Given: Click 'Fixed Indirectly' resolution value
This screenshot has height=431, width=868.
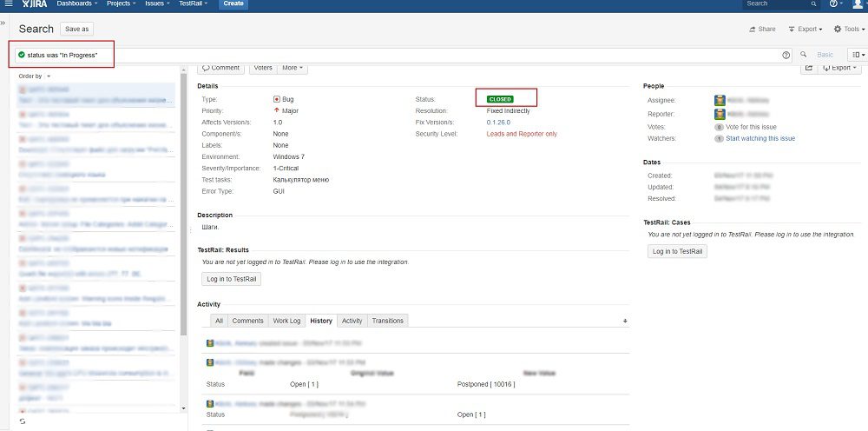Looking at the screenshot, I should (508, 111).
